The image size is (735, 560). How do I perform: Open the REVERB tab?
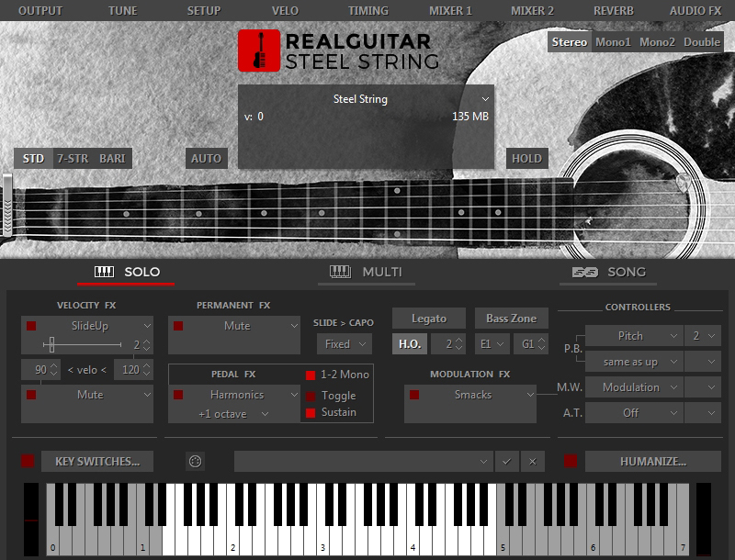click(614, 11)
